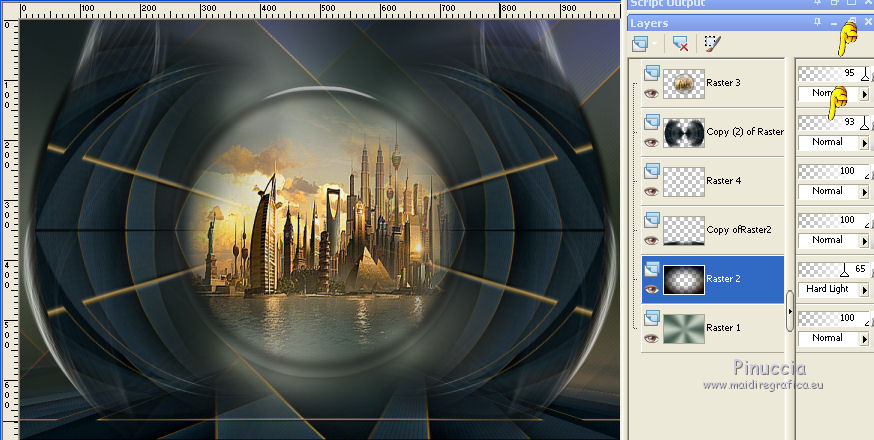Close the Layers palette
The width and height of the screenshot is (874, 440).
coord(867,22)
